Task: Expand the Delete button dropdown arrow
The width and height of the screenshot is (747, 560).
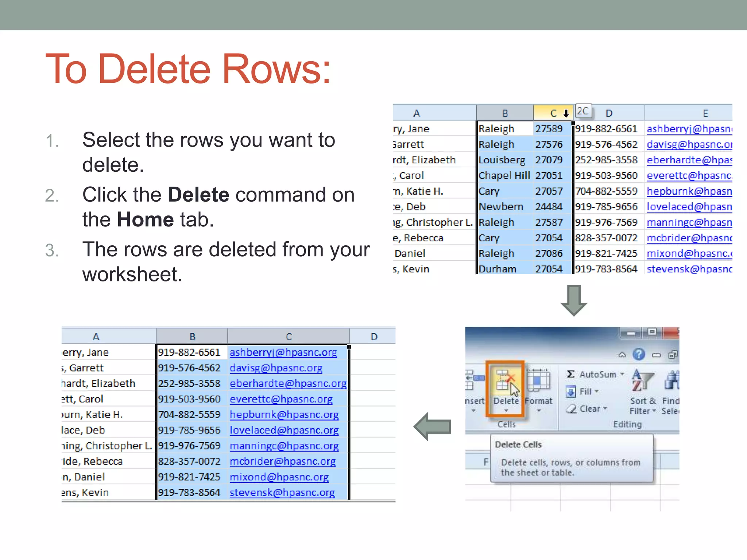Action: pos(506,411)
